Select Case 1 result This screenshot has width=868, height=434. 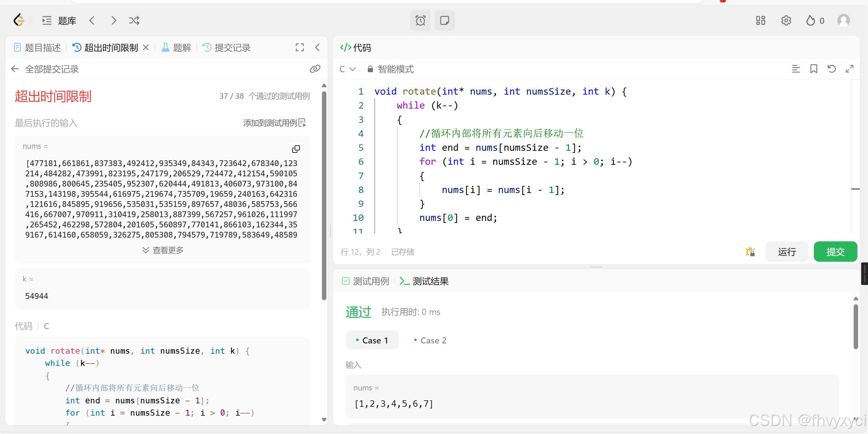[372, 340]
